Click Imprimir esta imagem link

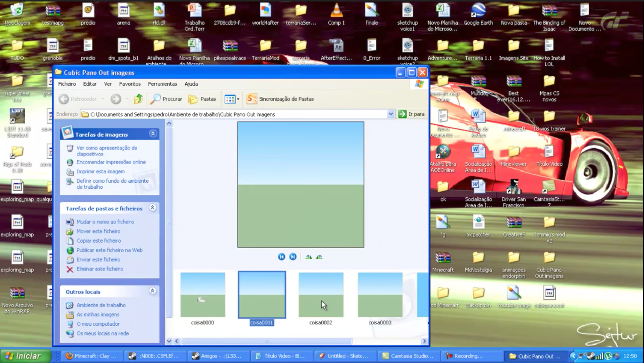click(101, 172)
